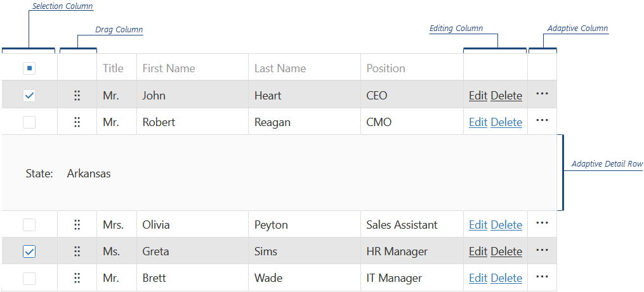Select Olivia Peyton's row checkbox
This screenshot has width=644, height=292.
click(29, 225)
